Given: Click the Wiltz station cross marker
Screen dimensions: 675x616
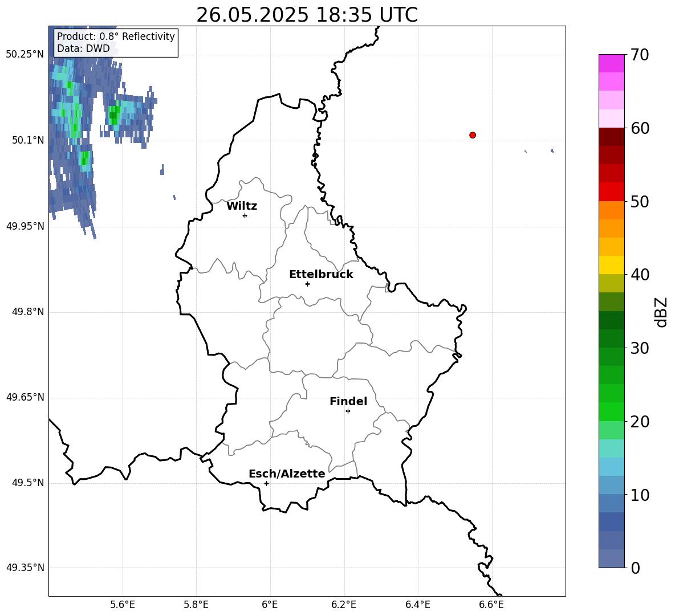Looking at the screenshot, I should pos(245,215).
